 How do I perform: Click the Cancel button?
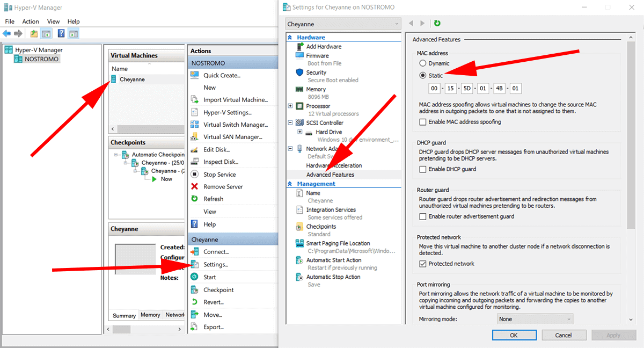click(x=563, y=335)
